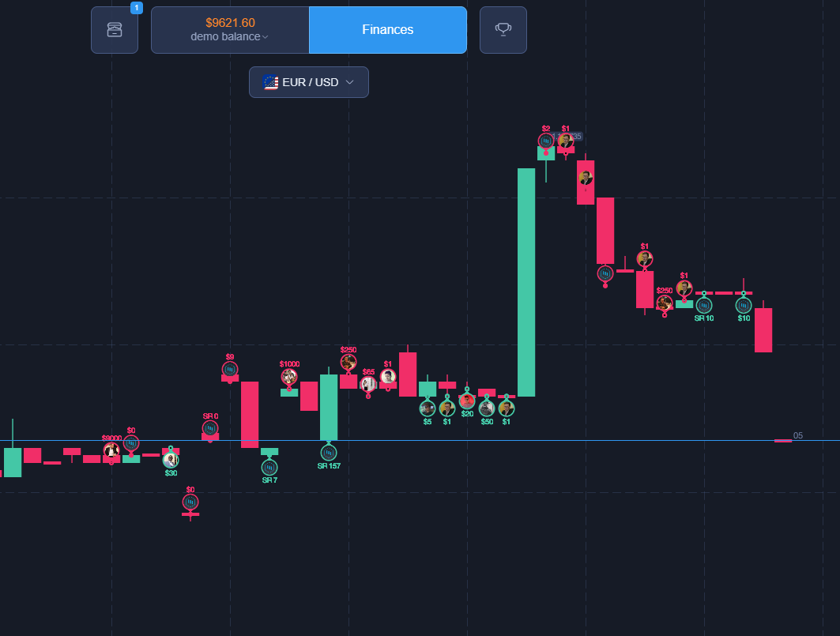Click the SR 10 green signal icon
Viewport: 840px width, 636px height.
click(704, 304)
